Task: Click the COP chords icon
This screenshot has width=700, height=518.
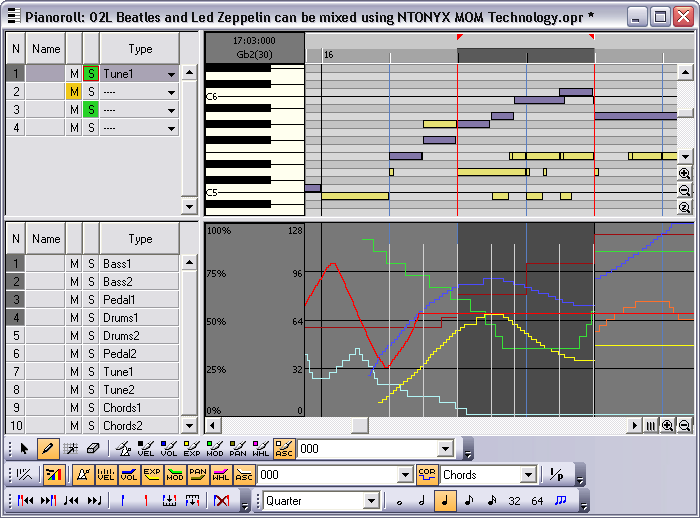Action: [427, 474]
